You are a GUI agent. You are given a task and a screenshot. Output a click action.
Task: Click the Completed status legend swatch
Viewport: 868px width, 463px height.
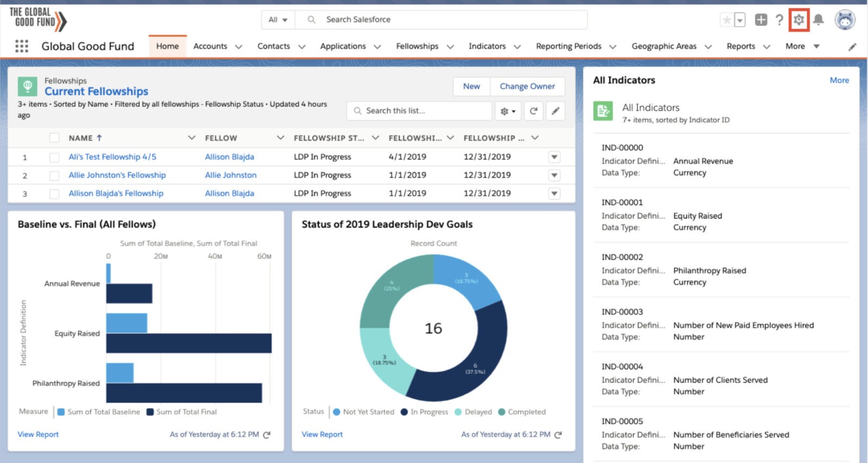[x=502, y=412]
